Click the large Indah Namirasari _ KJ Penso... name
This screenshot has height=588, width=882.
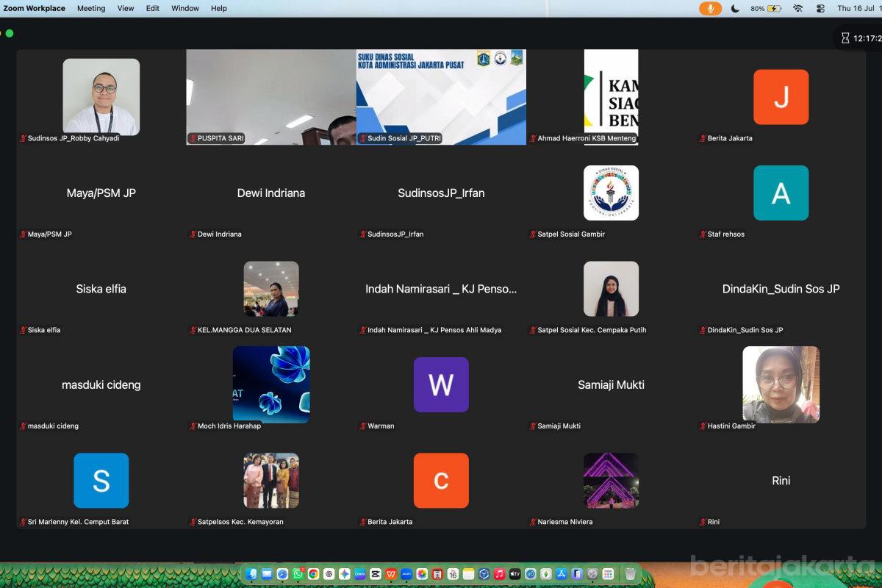pos(441,289)
